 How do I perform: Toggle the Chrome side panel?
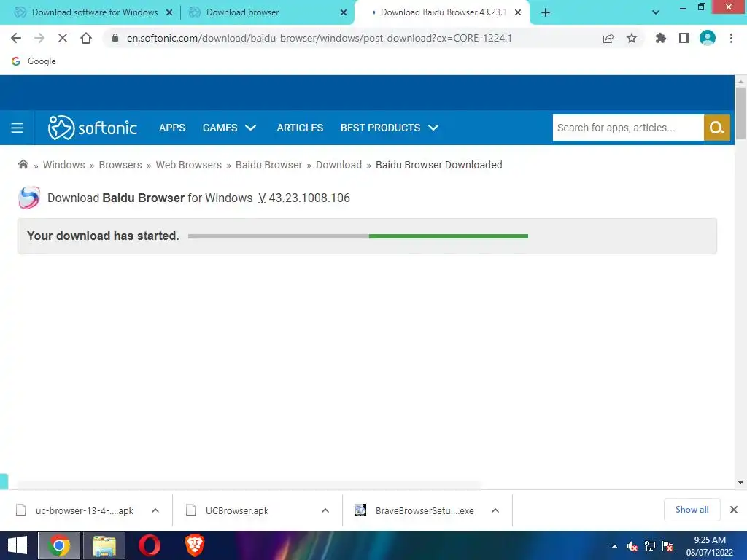pos(684,38)
